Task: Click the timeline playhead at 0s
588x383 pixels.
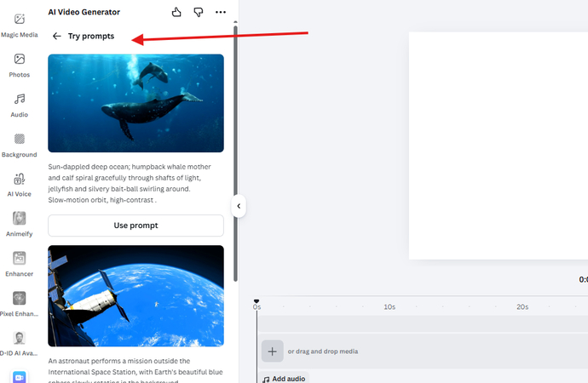Action: pyautogui.click(x=257, y=301)
